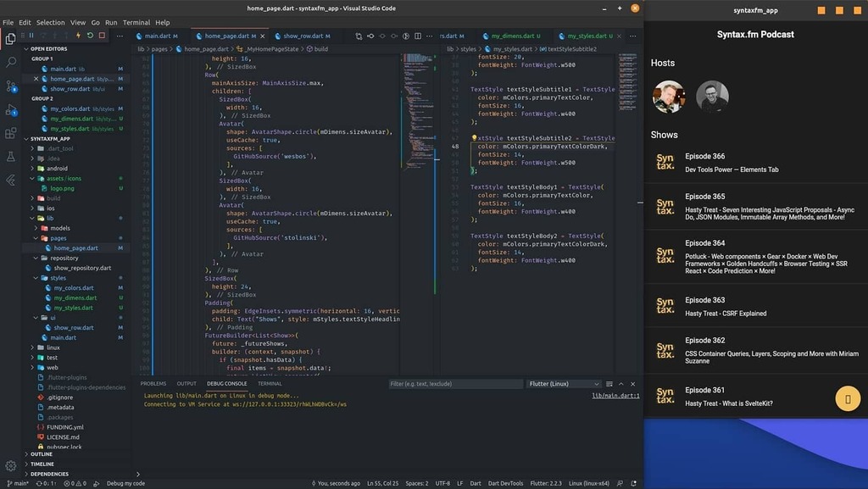
Task: Close the my_styles.dart tab
Action: coord(619,36)
